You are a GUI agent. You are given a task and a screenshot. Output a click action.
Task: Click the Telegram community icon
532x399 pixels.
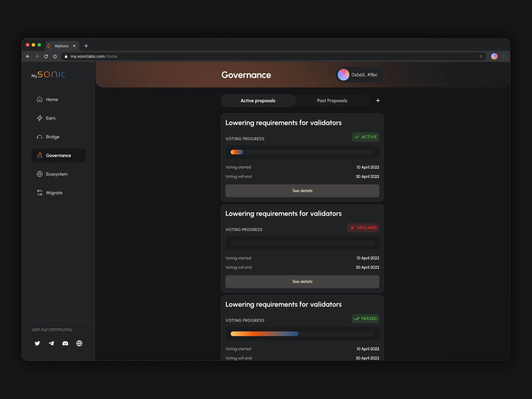point(51,343)
